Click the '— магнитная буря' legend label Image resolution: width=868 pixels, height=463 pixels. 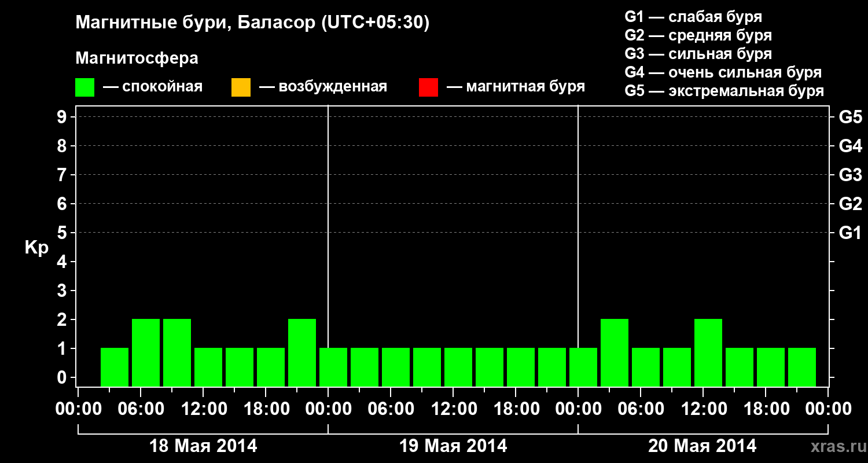516,87
